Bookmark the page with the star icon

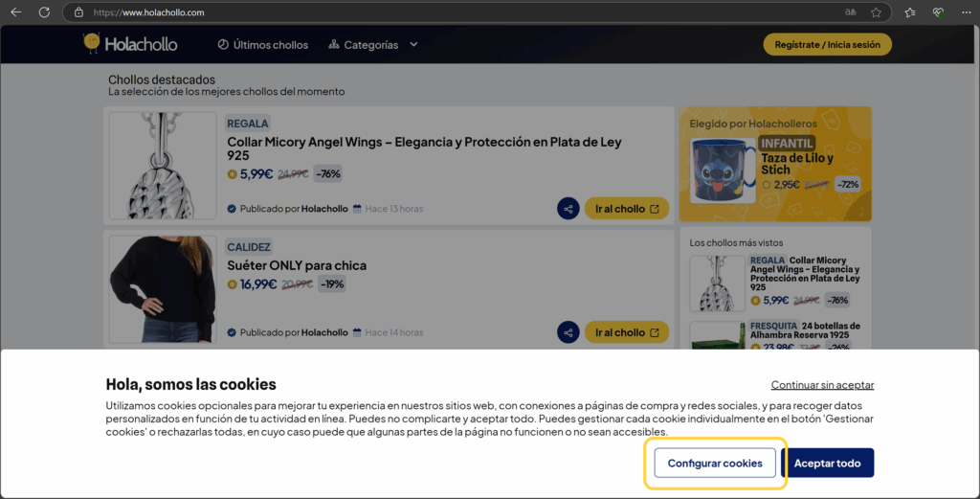point(876,12)
